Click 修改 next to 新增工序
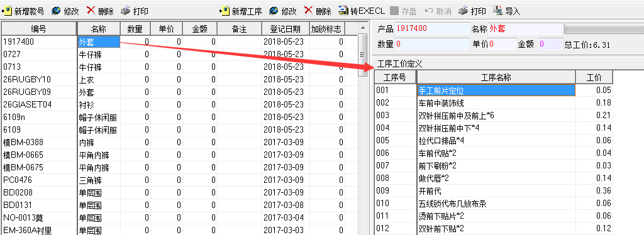644x235 pixels. click(283, 11)
